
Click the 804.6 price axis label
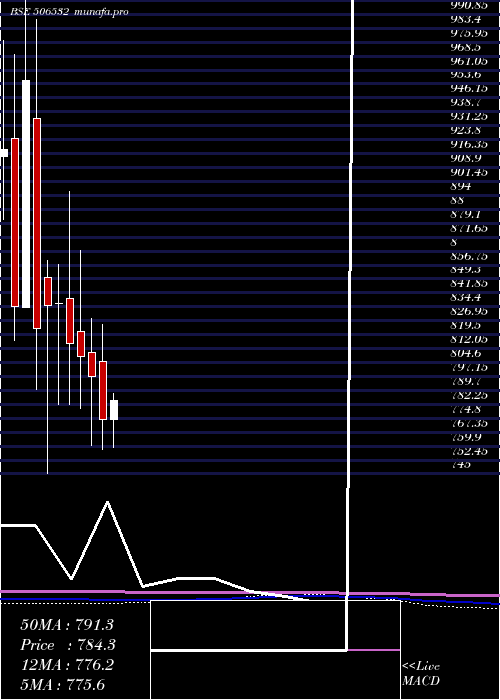468,353
